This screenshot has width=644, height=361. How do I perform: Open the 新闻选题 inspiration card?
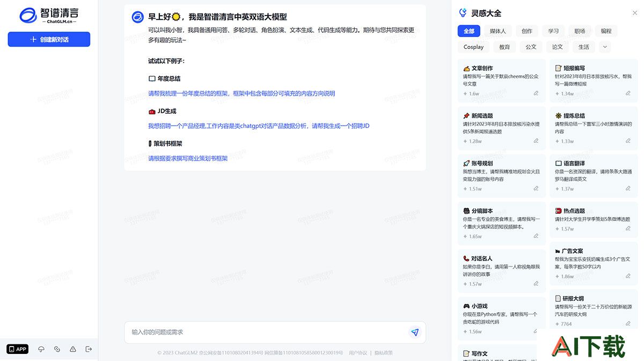[x=502, y=128]
